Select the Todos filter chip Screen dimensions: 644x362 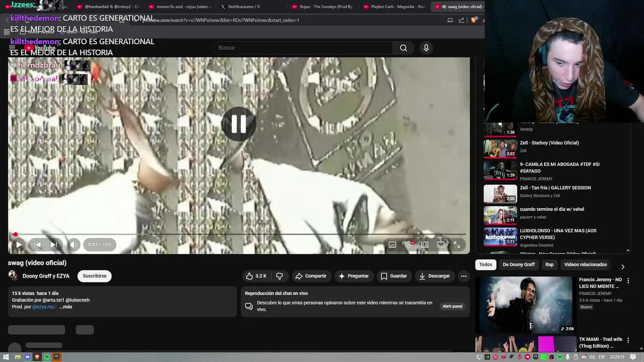(486, 264)
